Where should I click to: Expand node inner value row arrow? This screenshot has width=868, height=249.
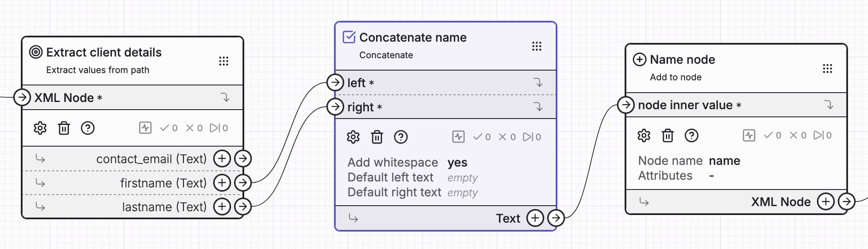click(x=829, y=105)
